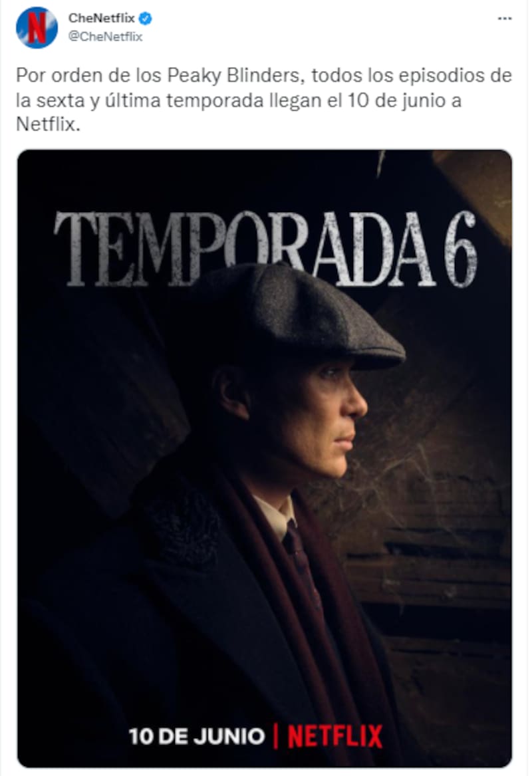Click the blue verified badge
Screen dimensions: 532x776
[x=146, y=19]
